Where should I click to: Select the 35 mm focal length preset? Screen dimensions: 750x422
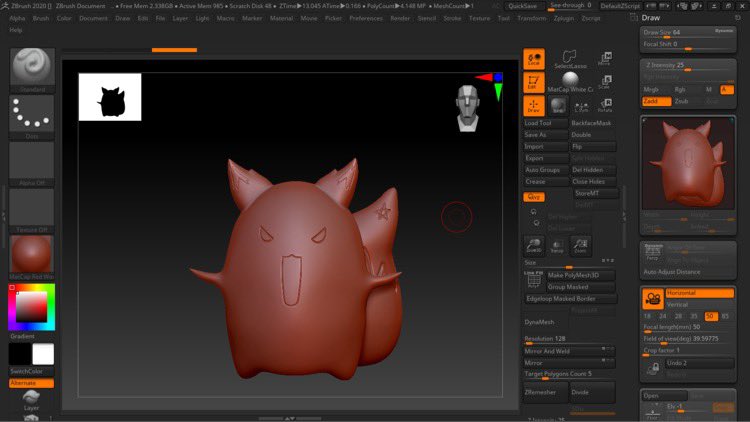694,316
